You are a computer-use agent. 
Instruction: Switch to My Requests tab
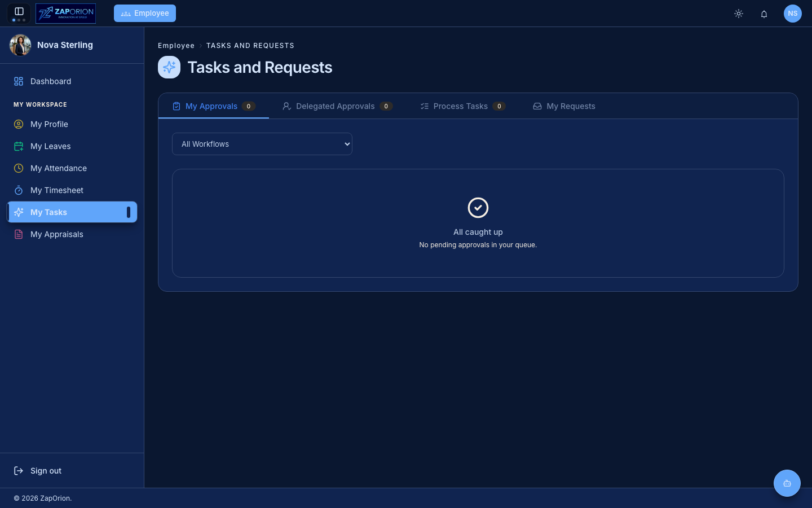click(x=564, y=106)
